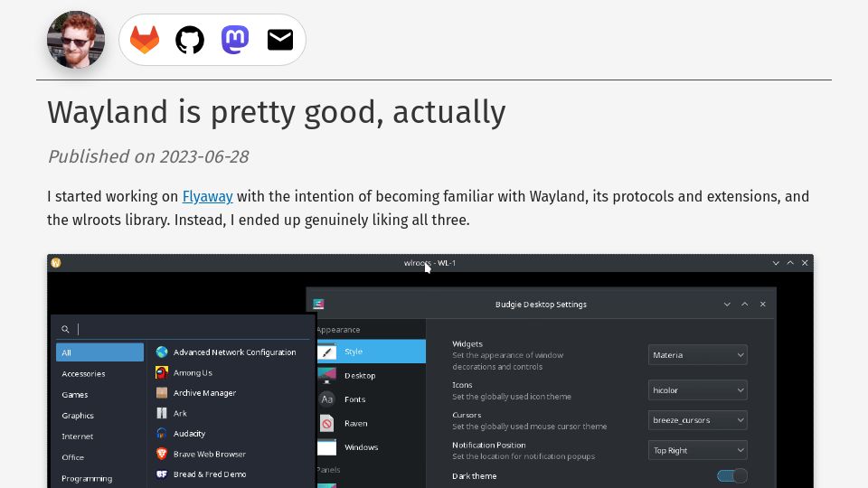Click the Style page brush icon
This screenshot has height=488, width=868.
326,352
